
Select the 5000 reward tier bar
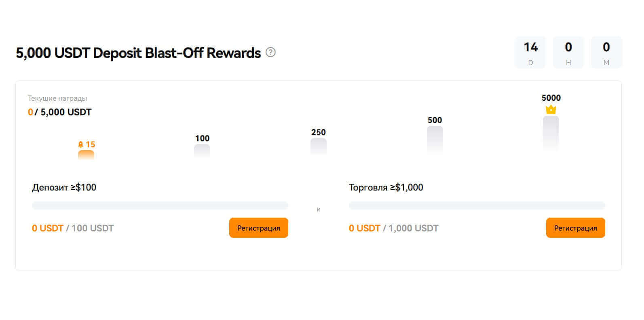(551, 133)
